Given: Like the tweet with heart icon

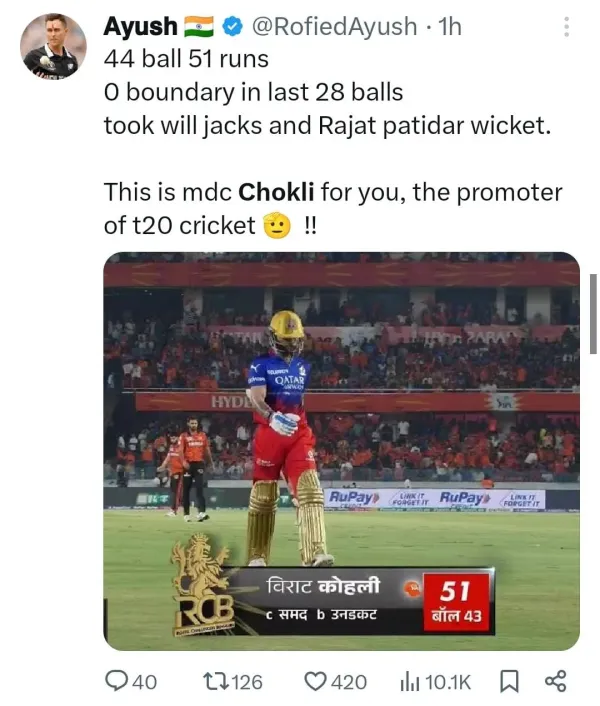Looking at the screenshot, I should point(316,681).
